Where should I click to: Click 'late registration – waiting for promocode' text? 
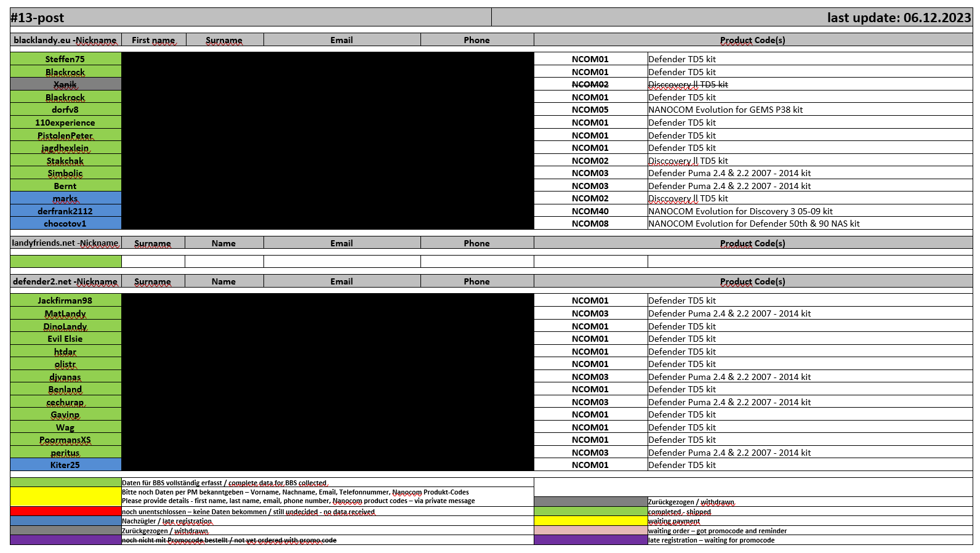[712, 540]
